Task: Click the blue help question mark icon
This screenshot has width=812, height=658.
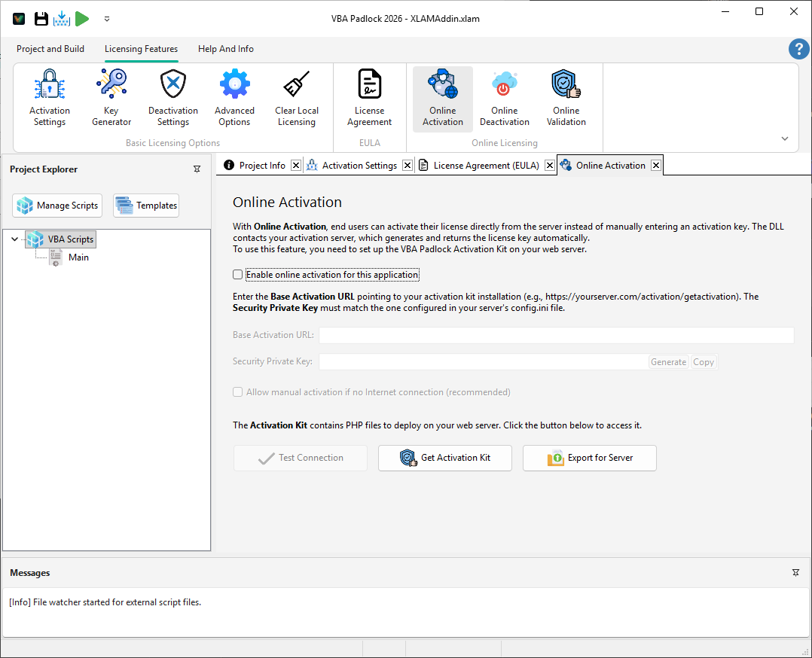Action: point(798,48)
